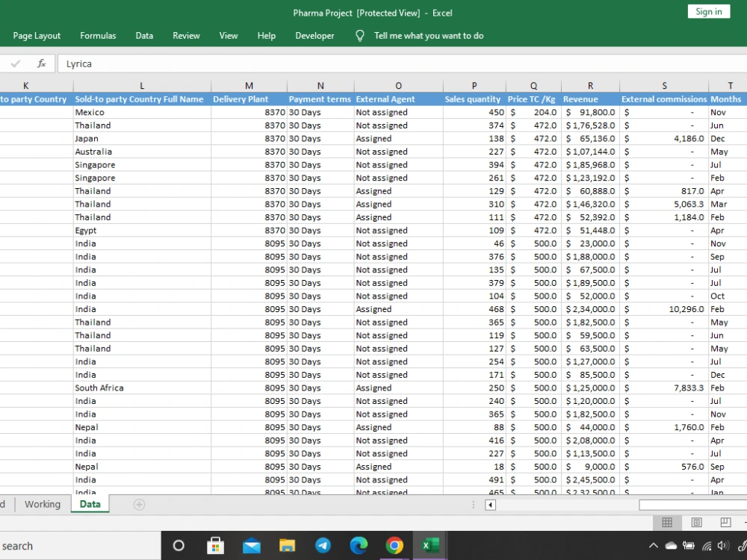Click the Wi-Fi network tray icon
The height and width of the screenshot is (560, 747).
pyautogui.click(x=707, y=546)
